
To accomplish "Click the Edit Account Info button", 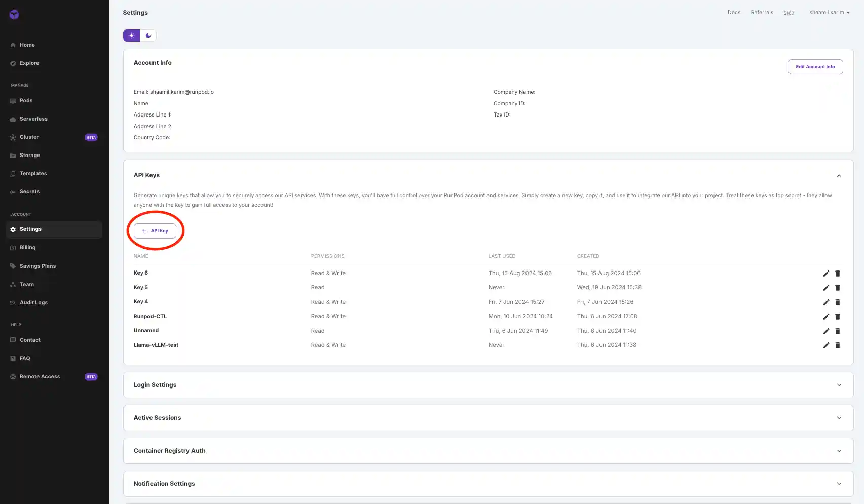I will coord(815,67).
